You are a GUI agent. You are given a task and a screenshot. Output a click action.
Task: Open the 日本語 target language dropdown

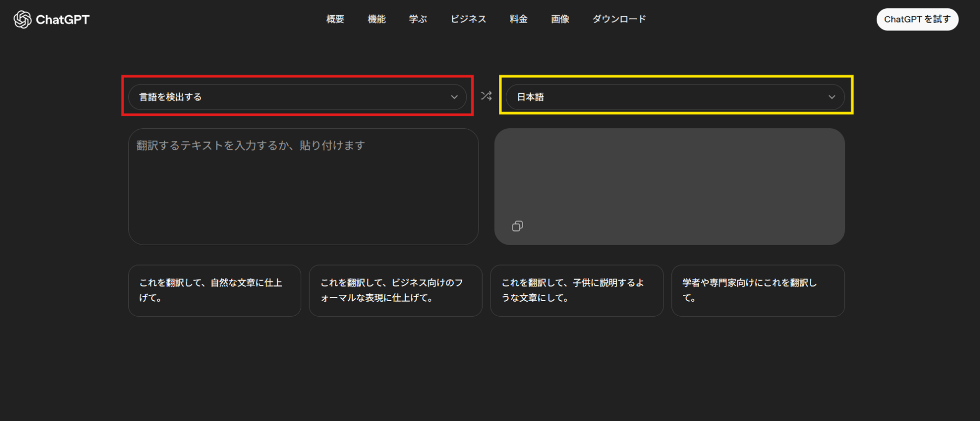[674, 97]
